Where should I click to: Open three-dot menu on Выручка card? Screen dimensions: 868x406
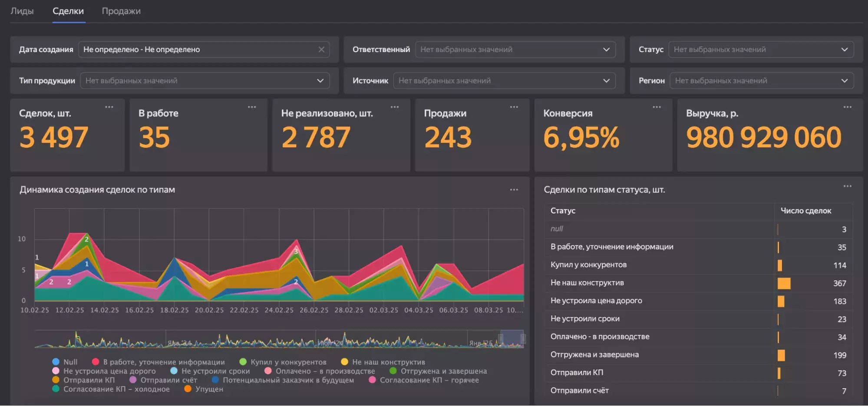(847, 107)
